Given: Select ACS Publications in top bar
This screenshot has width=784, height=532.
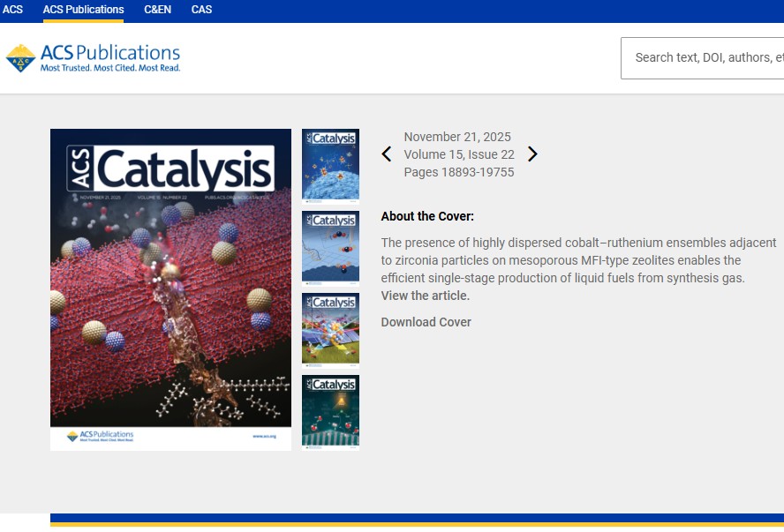Looking at the screenshot, I should click(x=84, y=10).
